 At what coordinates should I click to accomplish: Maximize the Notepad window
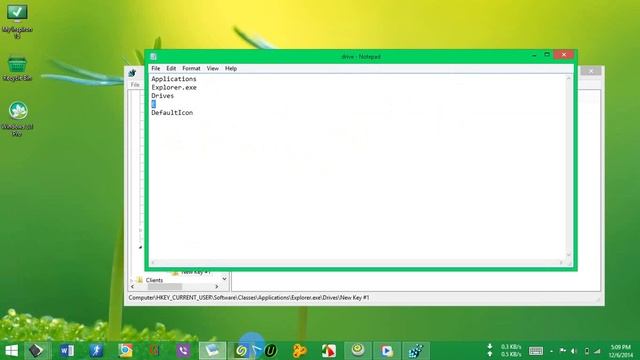(x=547, y=55)
